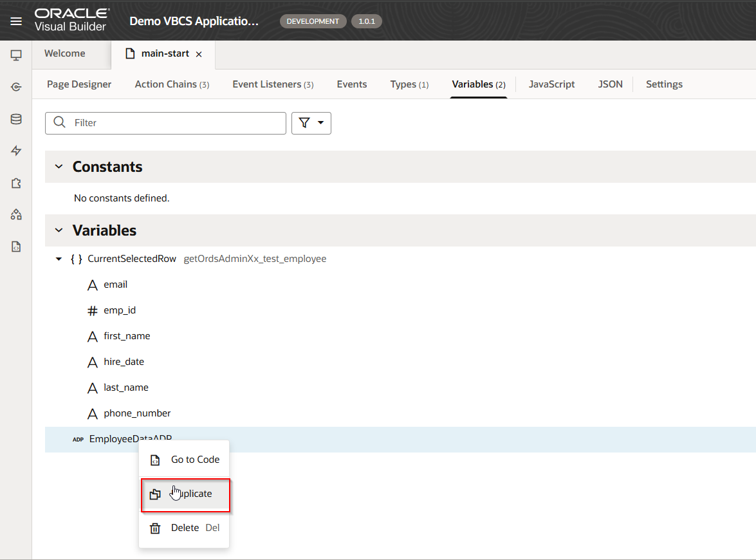Choose Duplicate from the context menu
The image size is (756, 560).
[185, 494]
